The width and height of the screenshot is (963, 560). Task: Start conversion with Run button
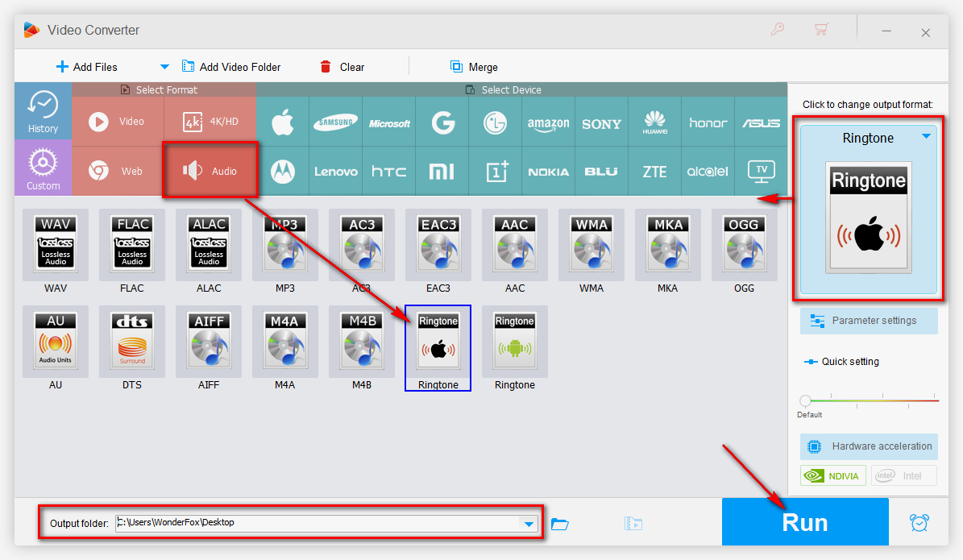click(x=805, y=522)
